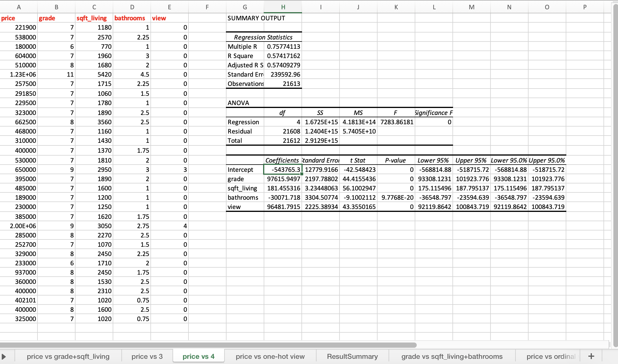The image size is (618, 364).
Task: Select column H header
Action: pos(283,7)
